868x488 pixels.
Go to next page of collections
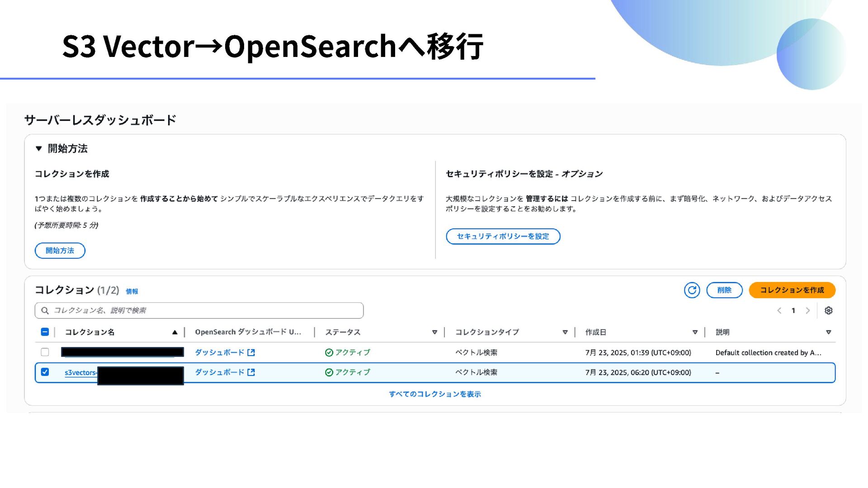pos(808,310)
